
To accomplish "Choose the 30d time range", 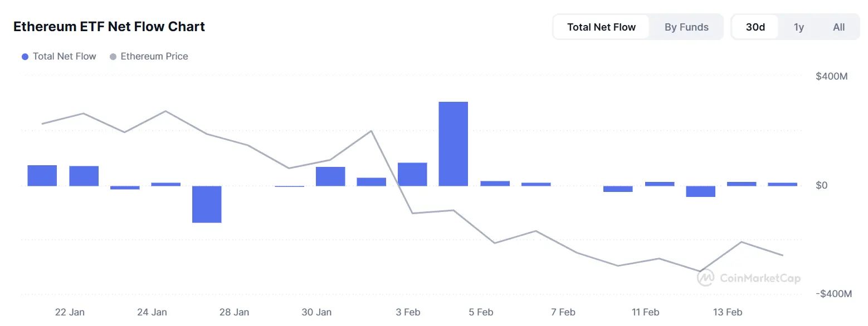I will (x=755, y=27).
